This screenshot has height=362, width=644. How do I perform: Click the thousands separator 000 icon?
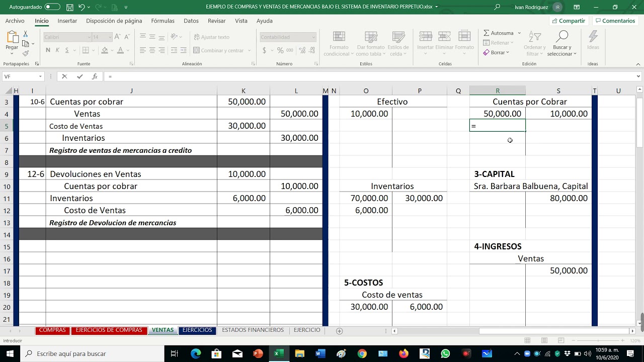[x=290, y=50]
